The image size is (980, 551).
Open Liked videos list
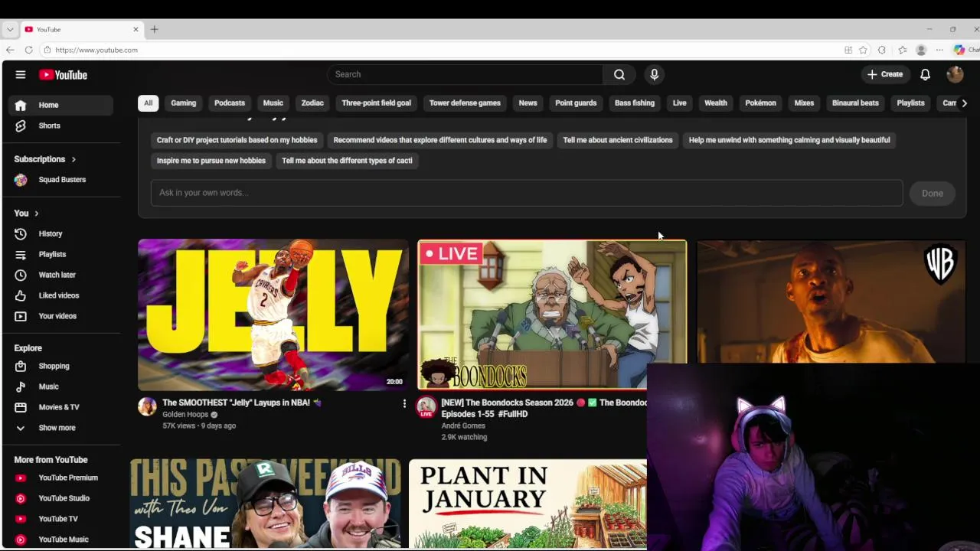point(61,295)
